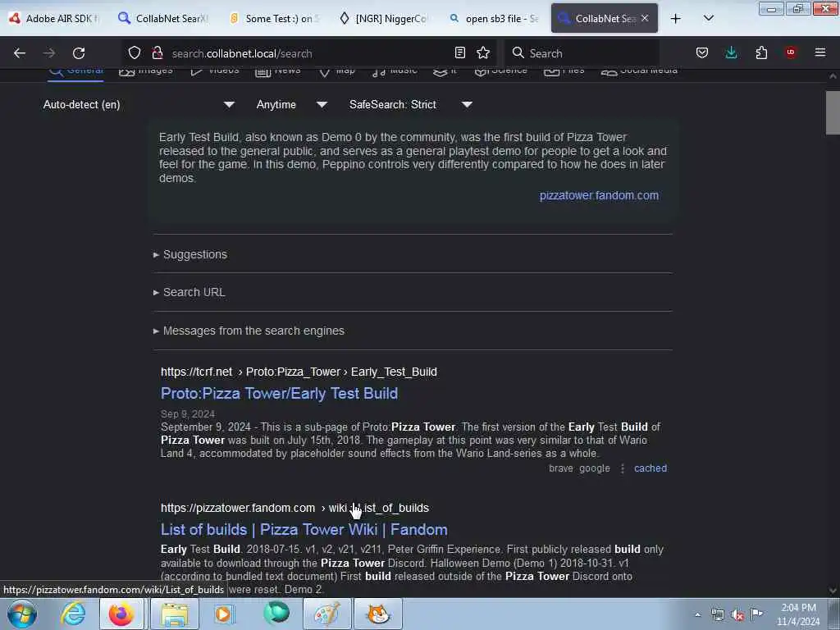The width and height of the screenshot is (840, 630).
Task: Launch Internet Explorer from the taskbar
Action: pyautogui.click(x=73, y=614)
